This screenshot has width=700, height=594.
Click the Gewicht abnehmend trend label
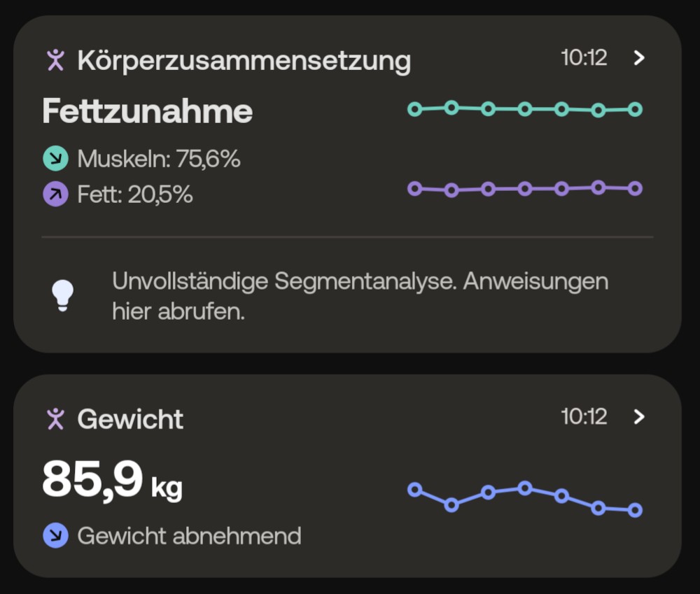[189, 536]
